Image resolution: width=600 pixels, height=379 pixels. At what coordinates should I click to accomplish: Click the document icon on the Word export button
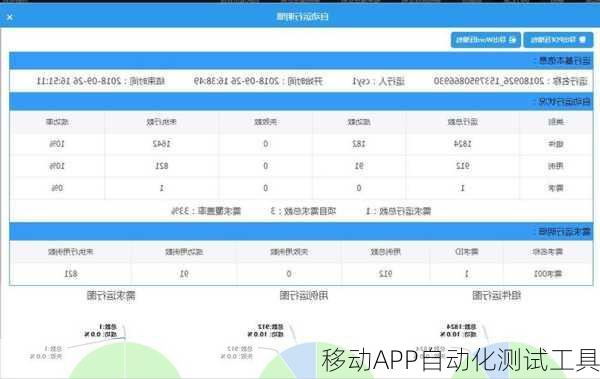pyautogui.click(x=513, y=40)
